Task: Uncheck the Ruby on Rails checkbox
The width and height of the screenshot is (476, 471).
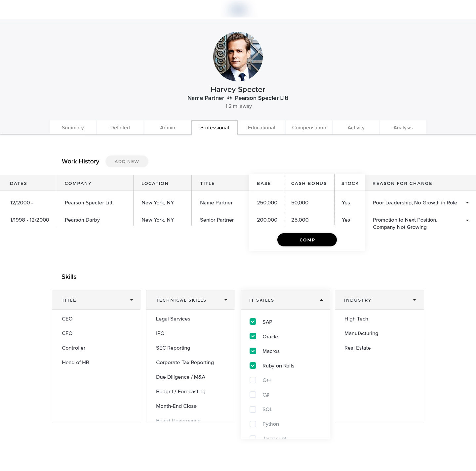Action: point(253,365)
